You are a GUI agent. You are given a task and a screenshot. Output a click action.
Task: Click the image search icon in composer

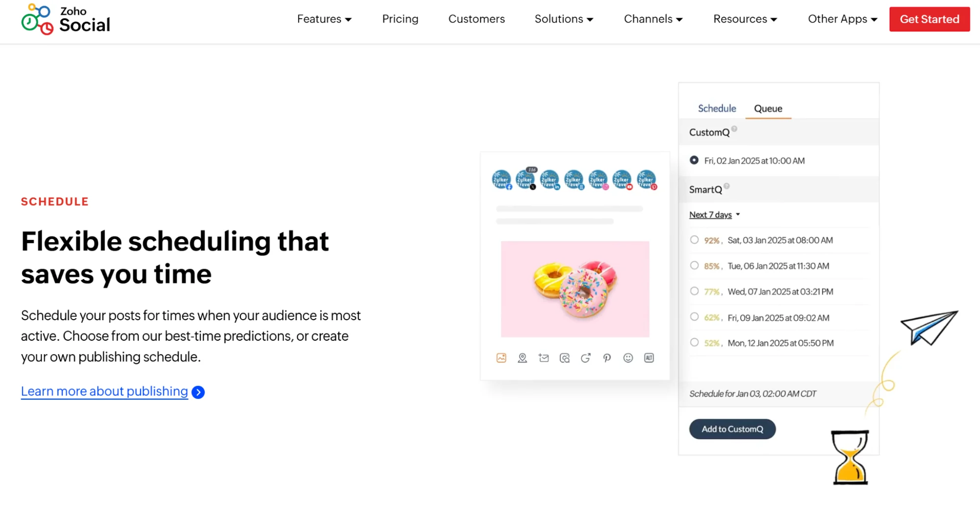coord(565,358)
